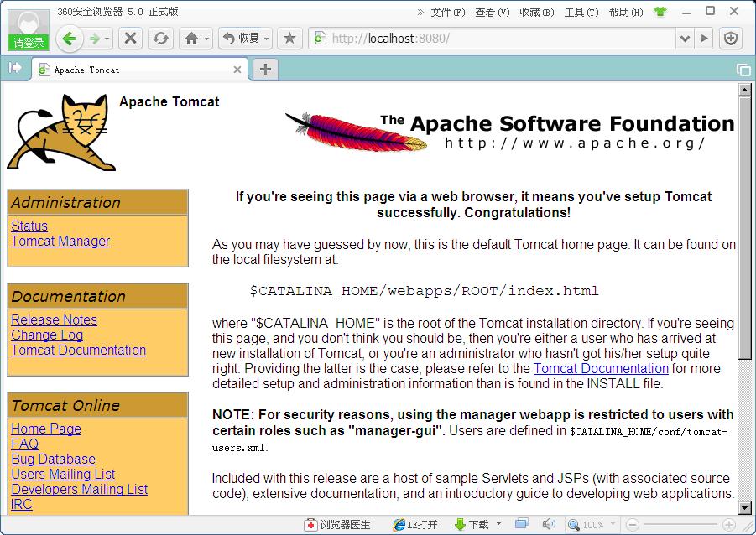
Task: Open the forward history dropdown arrow
Action: 107,39
